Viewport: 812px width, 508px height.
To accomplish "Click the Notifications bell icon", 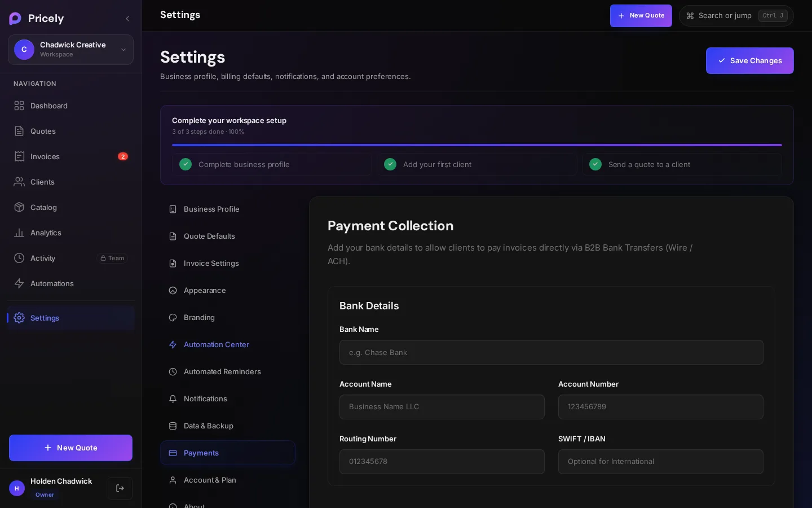I will click(x=173, y=398).
